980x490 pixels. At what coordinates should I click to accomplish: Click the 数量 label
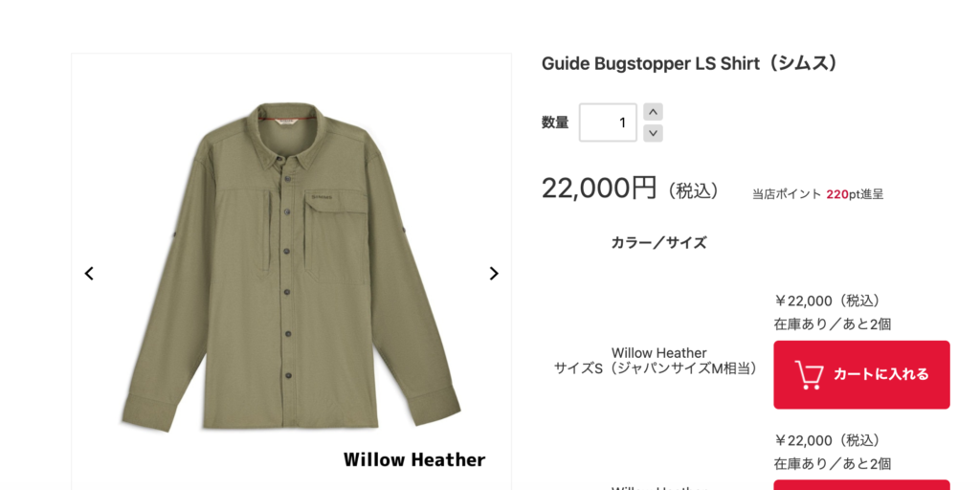(555, 122)
